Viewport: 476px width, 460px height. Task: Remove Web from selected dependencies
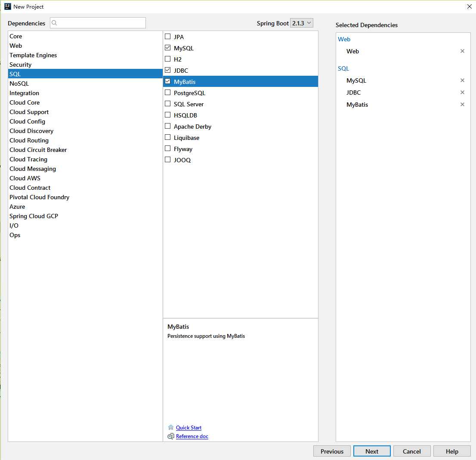(x=462, y=51)
